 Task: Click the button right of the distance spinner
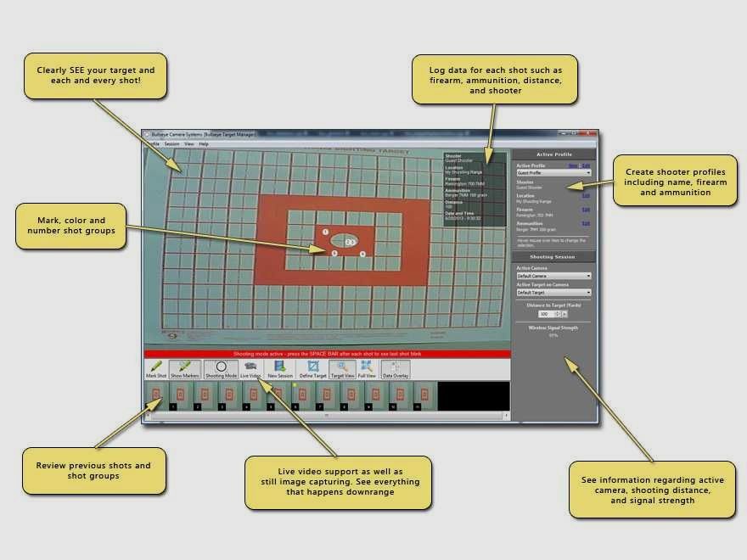click(x=564, y=314)
